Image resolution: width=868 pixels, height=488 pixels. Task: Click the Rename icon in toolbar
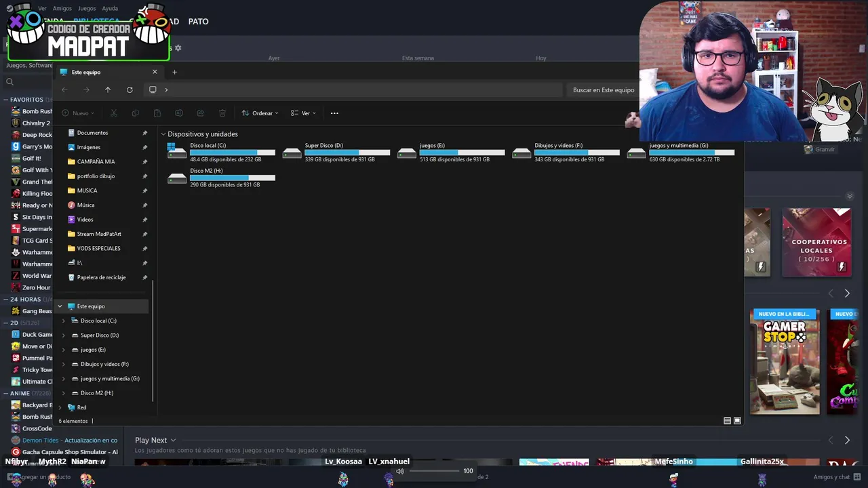pos(179,113)
